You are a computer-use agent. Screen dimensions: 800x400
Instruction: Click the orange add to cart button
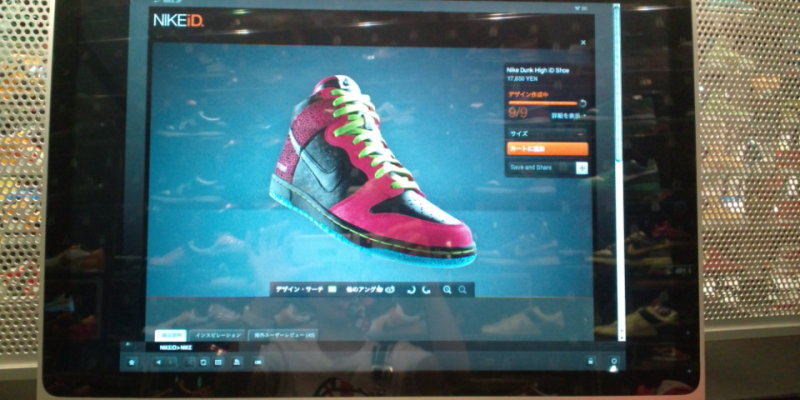point(547,148)
